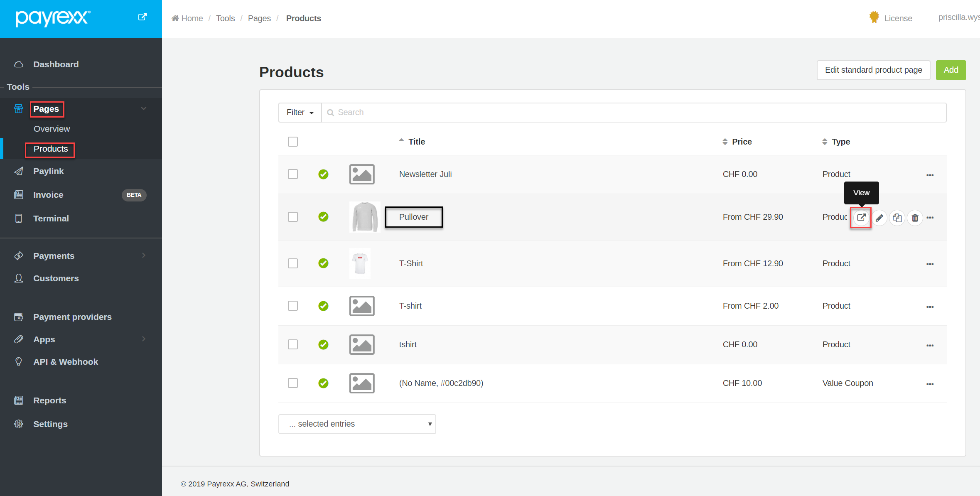Click the green Add button

click(951, 70)
